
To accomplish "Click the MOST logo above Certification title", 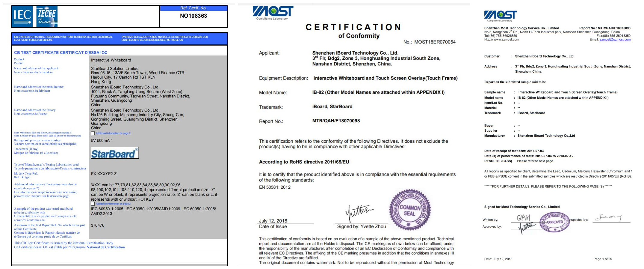I will 273,12.
